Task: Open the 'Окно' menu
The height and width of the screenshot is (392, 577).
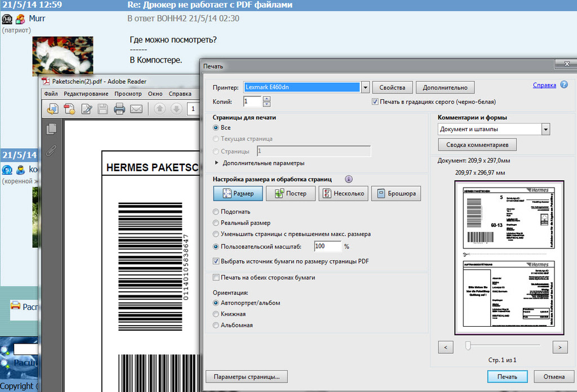Action: (156, 93)
